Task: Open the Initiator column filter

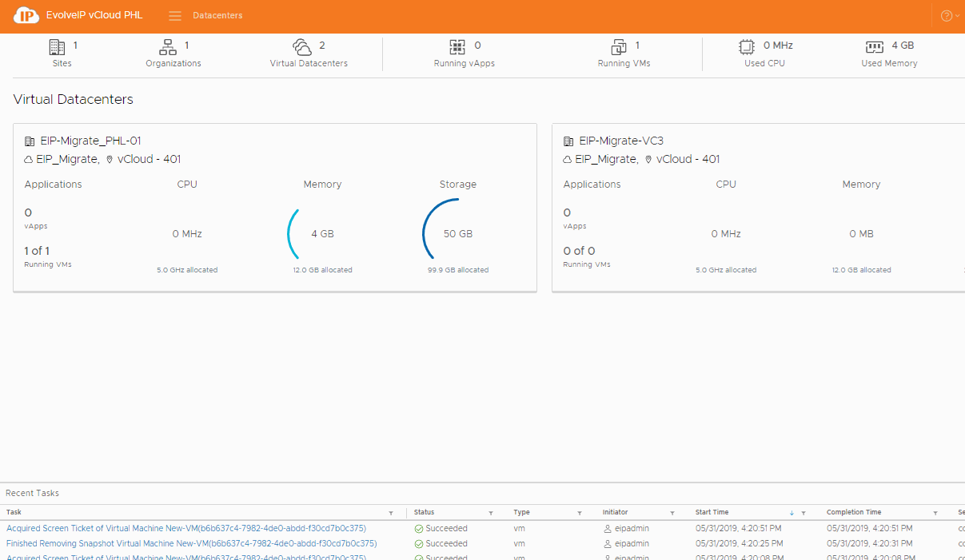Action: click(x=672, y=513)
